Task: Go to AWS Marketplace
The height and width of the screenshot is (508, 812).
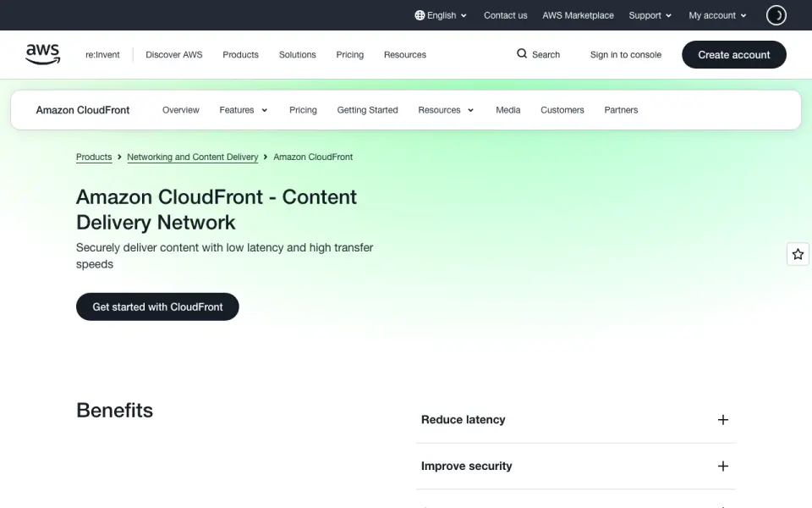Action: pos(578,15)
